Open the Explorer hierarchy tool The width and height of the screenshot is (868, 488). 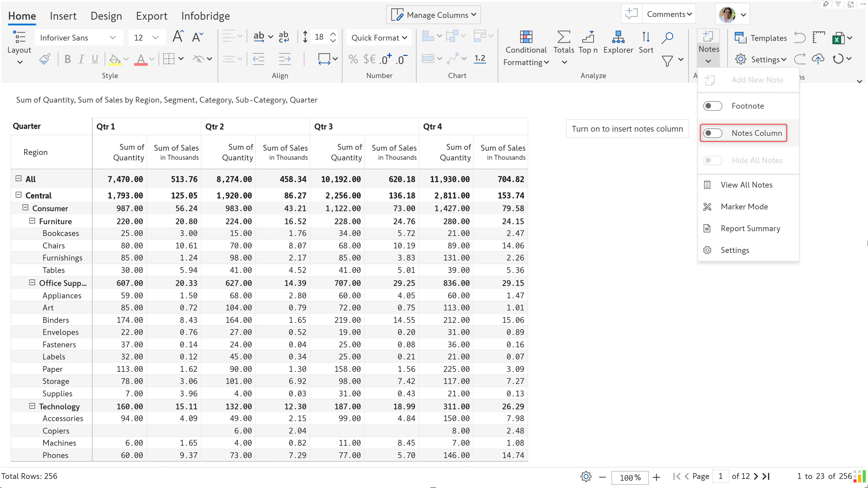coord(618,37)
